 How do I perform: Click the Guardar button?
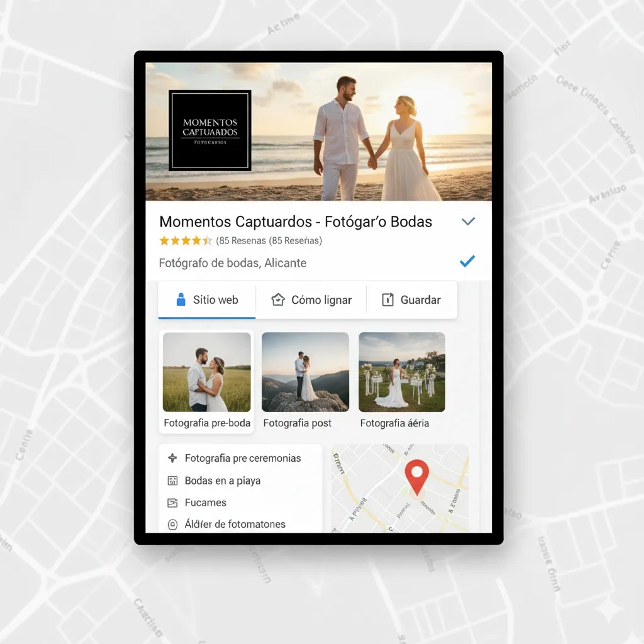[412, 300]
